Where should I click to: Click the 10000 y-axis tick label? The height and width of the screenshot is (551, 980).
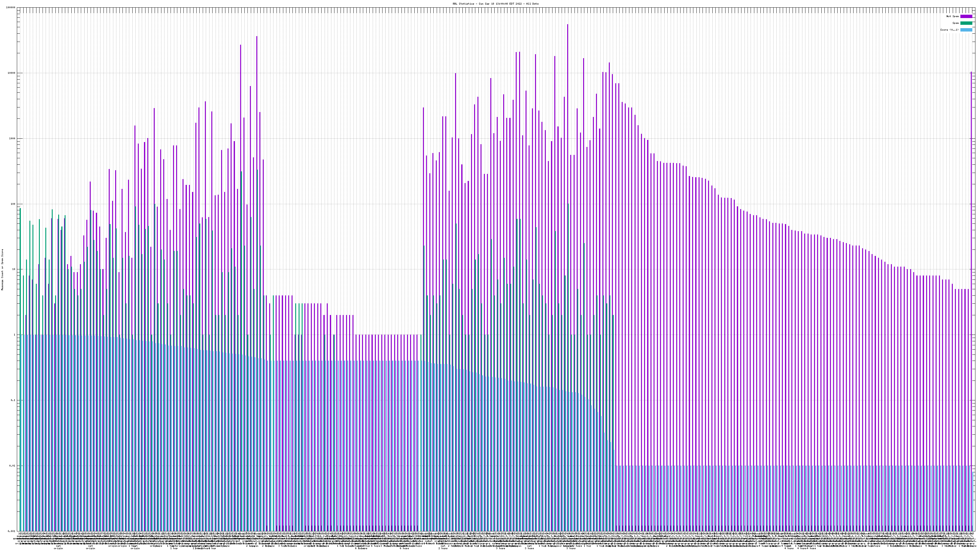pyautogui.click(x=12, y=73)
